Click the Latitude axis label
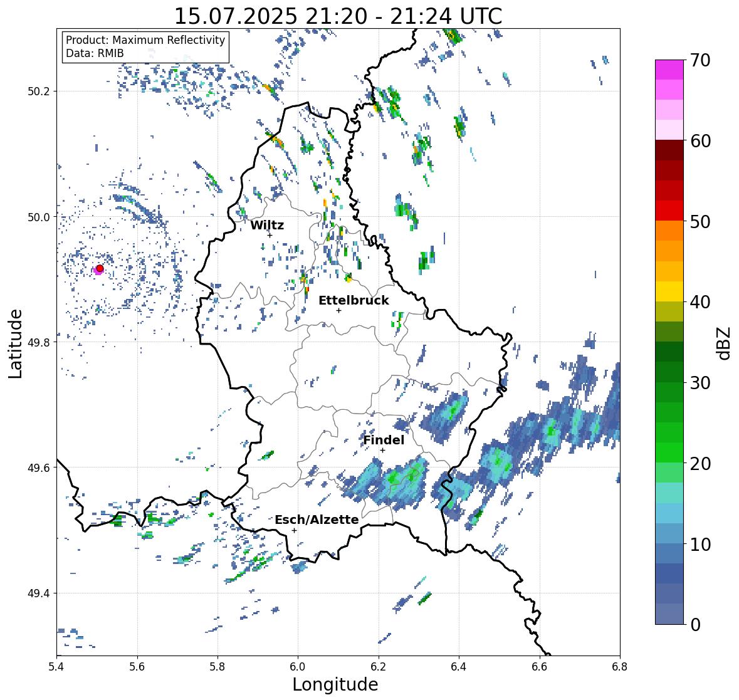Screen dimensions: 739x700 [x=16, y=343]
